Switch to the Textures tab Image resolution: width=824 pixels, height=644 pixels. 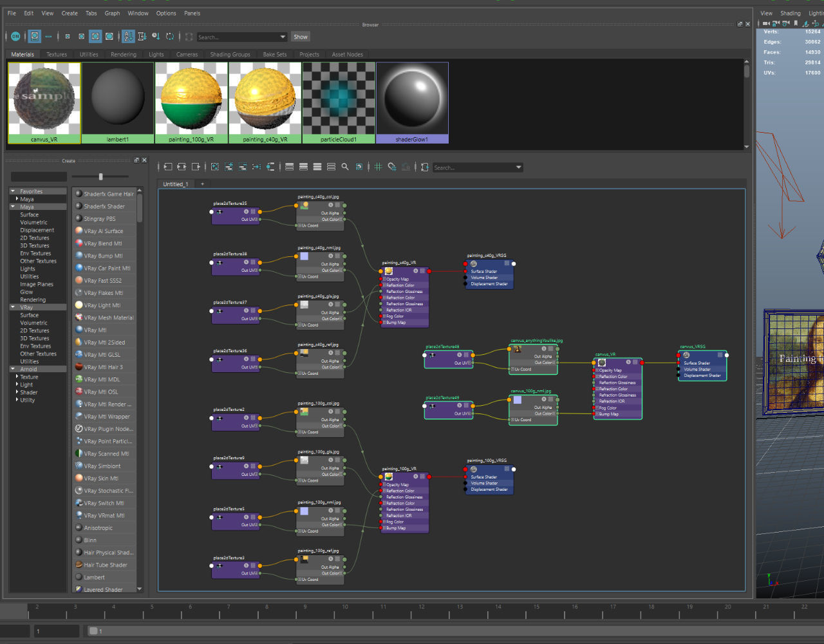(57, 54)
